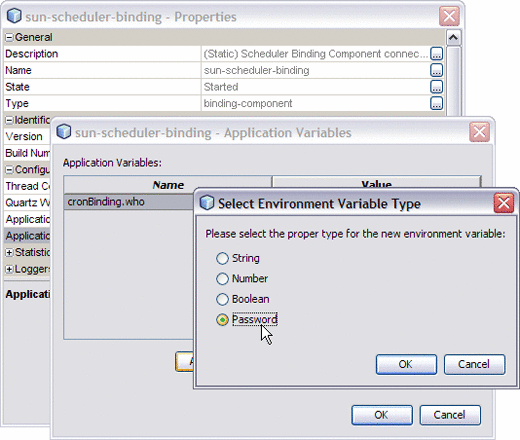Collapse the Configuration section in Properties
Screen dimensions: 520x440
(x=9, y=170)
